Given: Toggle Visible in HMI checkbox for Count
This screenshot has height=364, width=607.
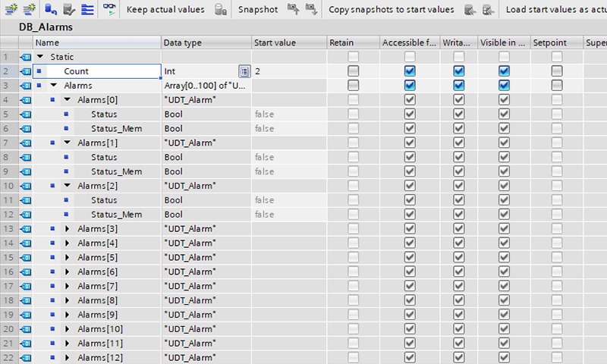Looking at the screenshot, I should tap(504, 71).
